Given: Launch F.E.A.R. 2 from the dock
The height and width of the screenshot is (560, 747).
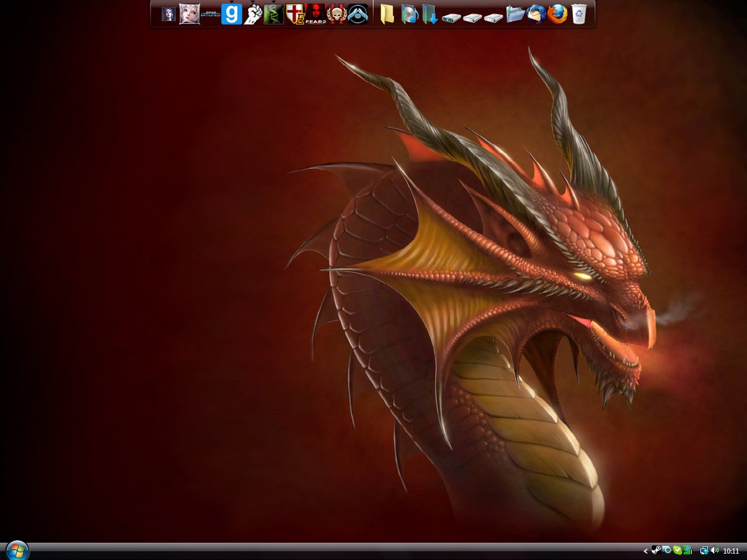Looking at the screenshot, I should [315, 14].
